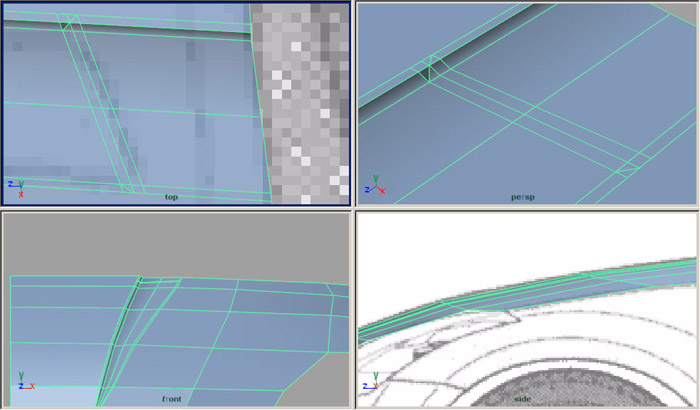Select the top-left corner vertex of front view mesh
The image size is (700, 410).
pos(10,277)
